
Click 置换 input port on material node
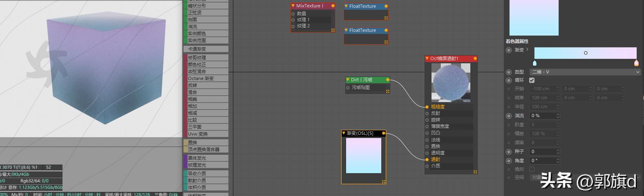pyautogui.click(x=427, y=146)
